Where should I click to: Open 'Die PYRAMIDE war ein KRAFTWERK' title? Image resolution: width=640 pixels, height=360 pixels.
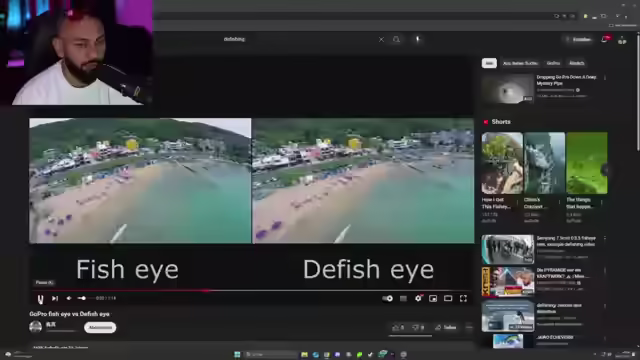coord(563,273)
